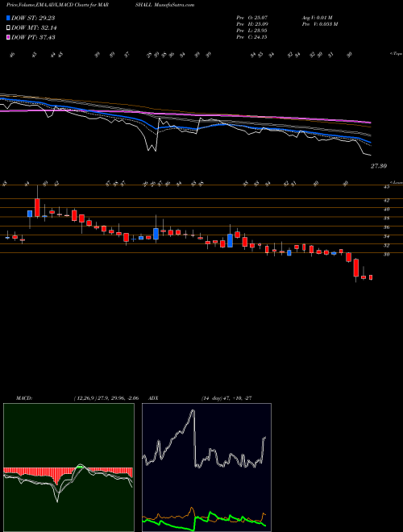The width and height of the screenshot is (403, 532).
Task: Click the MACD: panel heading
Action: (x=24, y=398)
